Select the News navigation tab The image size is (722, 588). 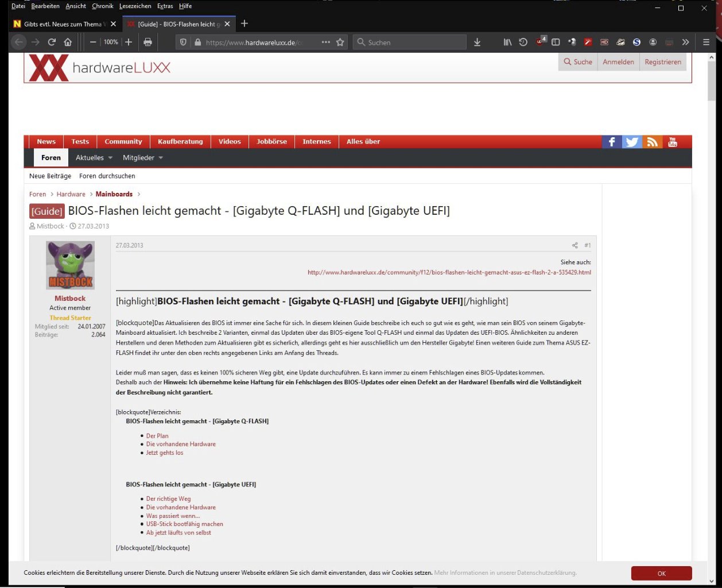(46, 142)
